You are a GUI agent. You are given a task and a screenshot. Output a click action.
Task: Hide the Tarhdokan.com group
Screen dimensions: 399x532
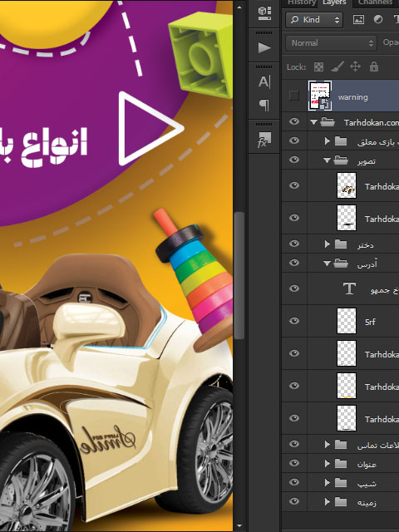tap(294, 121)
